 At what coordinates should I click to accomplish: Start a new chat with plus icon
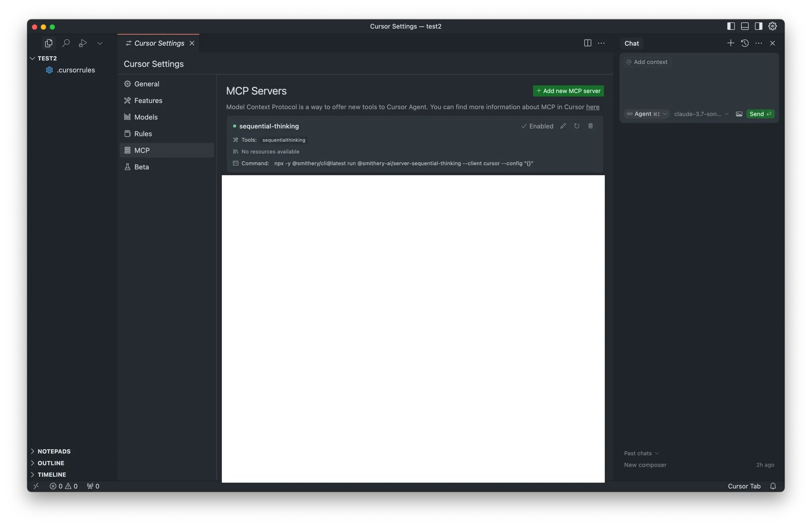(x=731, y=43)
